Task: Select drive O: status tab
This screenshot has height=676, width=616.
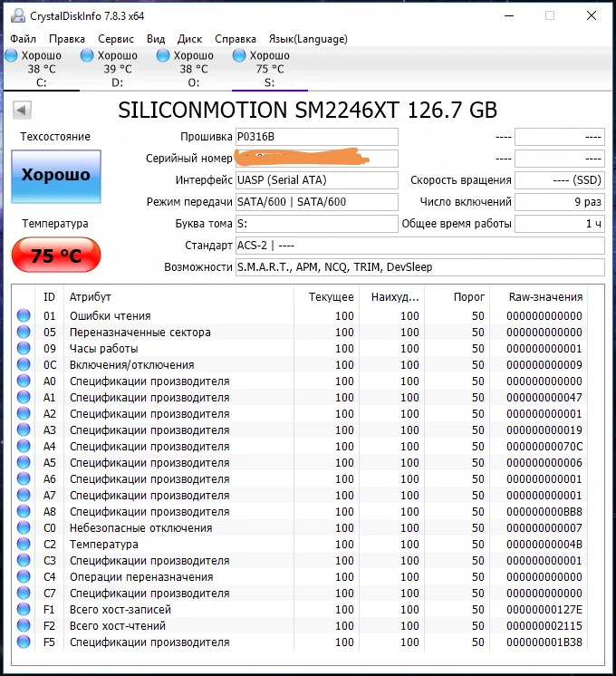Action: pyautogui.click(x=194, y=69)
